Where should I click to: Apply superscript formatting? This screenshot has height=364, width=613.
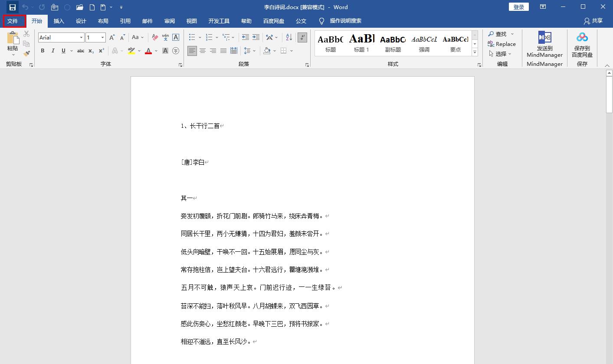click(100, 51)
